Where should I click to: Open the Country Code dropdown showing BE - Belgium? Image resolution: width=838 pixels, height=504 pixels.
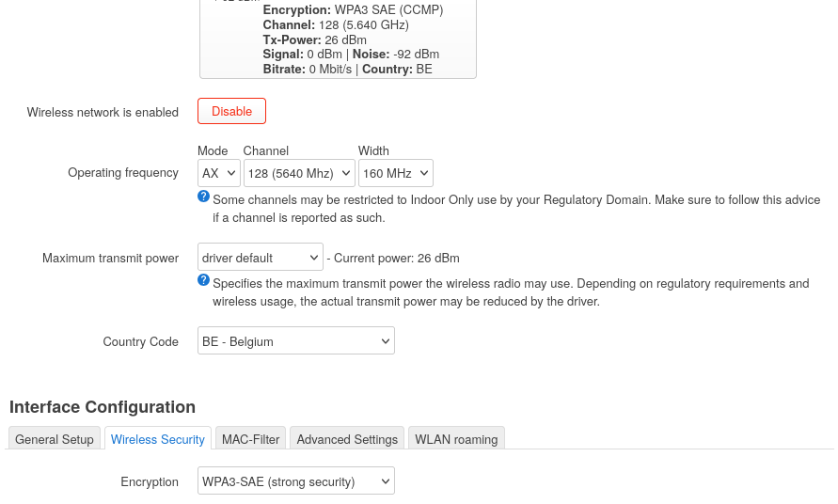(296, 340)
